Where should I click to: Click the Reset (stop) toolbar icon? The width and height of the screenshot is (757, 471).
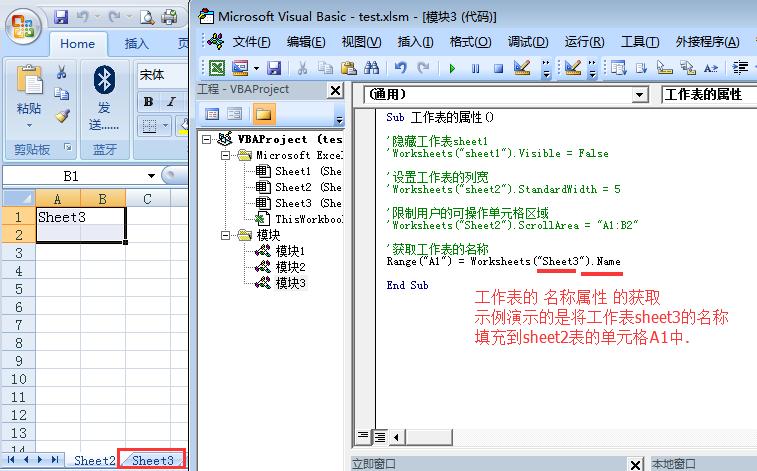point(497,68)
